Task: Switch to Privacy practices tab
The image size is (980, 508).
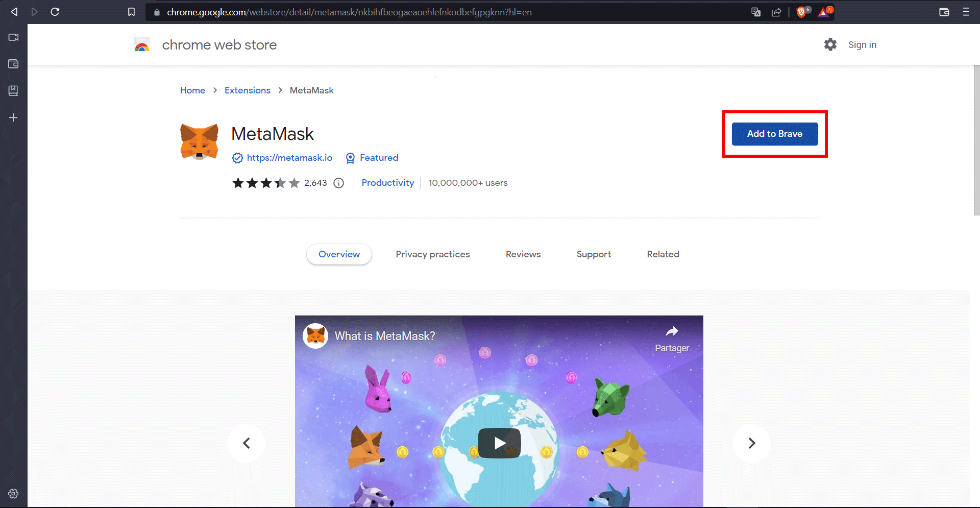Action: 433,254
